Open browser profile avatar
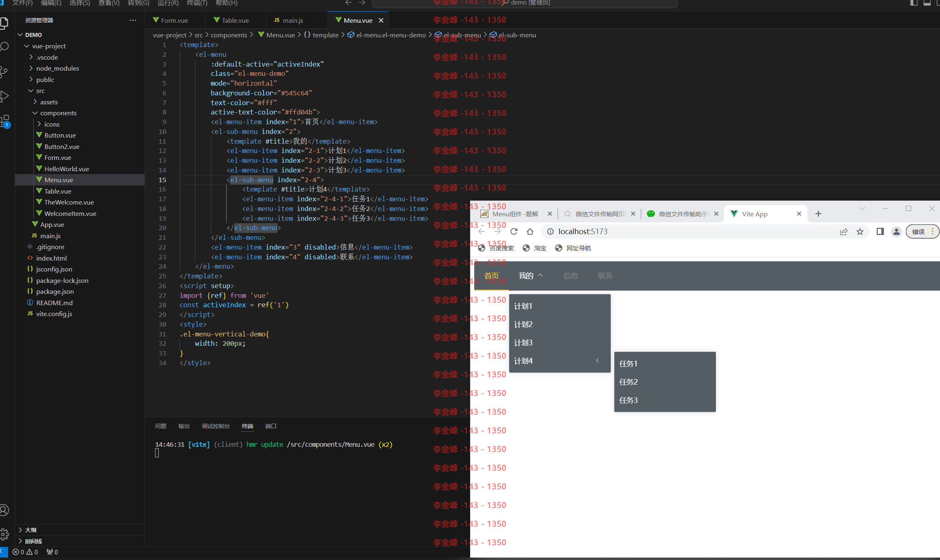 896,231
